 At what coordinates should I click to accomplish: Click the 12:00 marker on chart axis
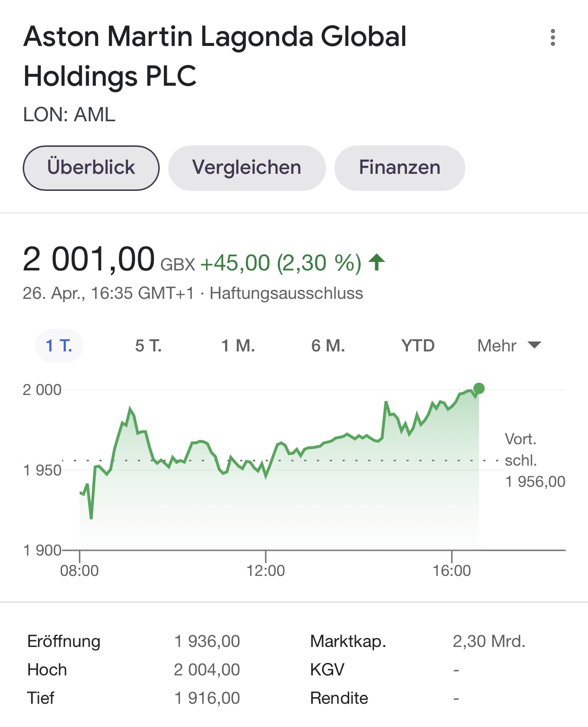(x=265, y=570)
